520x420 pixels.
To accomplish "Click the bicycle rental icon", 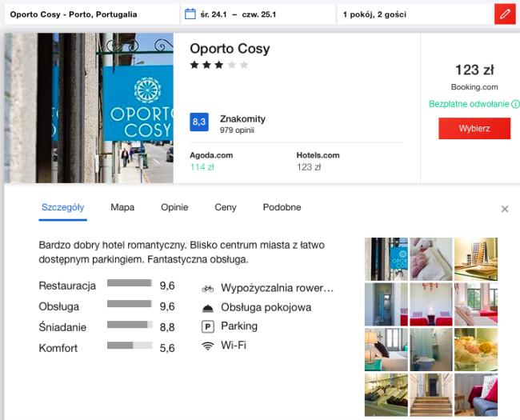I will point(208,289).
